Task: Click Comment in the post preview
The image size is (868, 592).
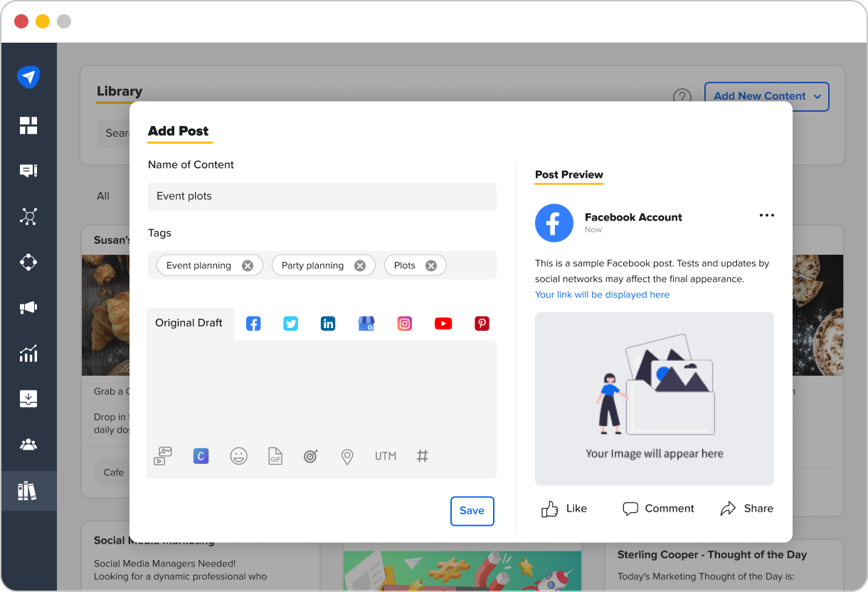Action: pos(658,509)
